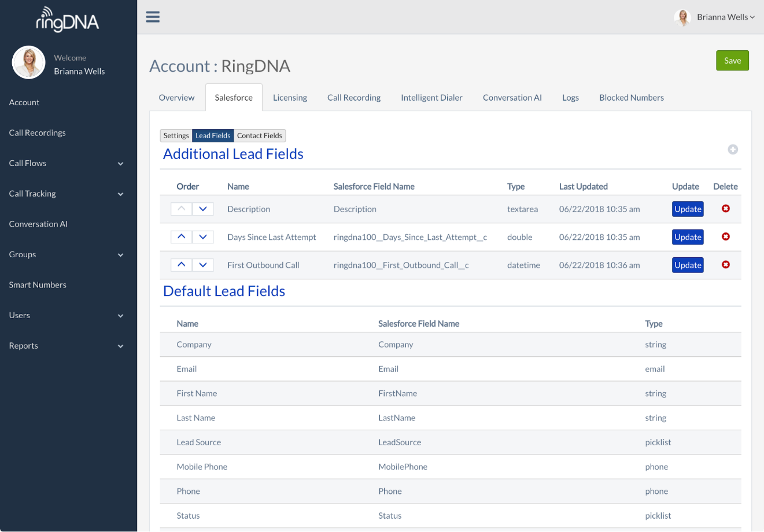Image resolution: width=764 pixels, height=532 pixels.
Task: Delete the Description lead field
Action: click(x=725, y=209)
